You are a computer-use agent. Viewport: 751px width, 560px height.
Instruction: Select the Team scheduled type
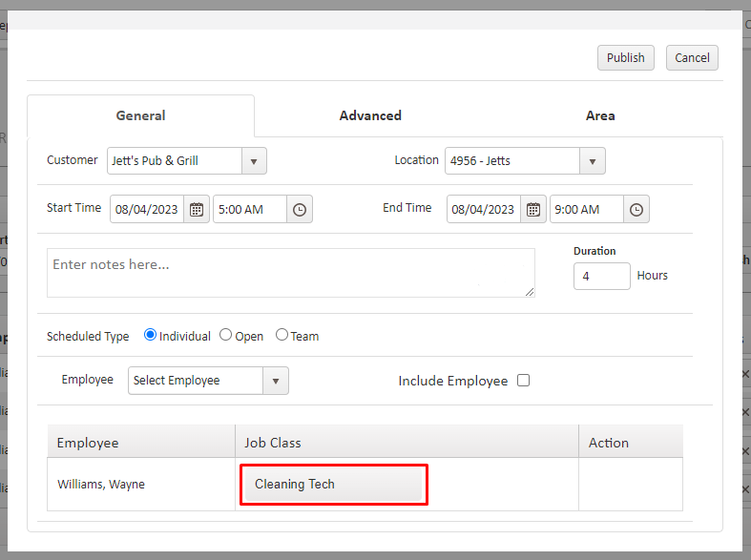point(282,335)
